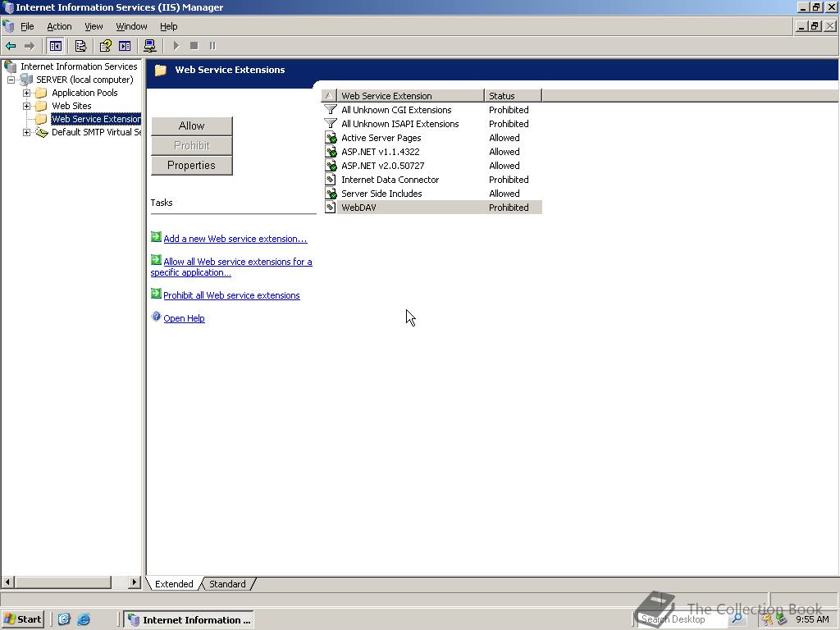
Task: Select the Internet Information Services root label
Action: pos(79,66)
